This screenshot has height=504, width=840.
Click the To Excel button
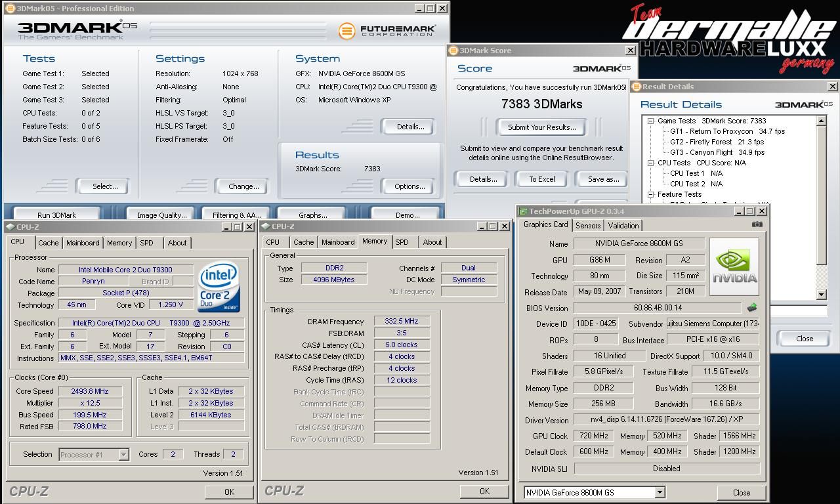542,179
